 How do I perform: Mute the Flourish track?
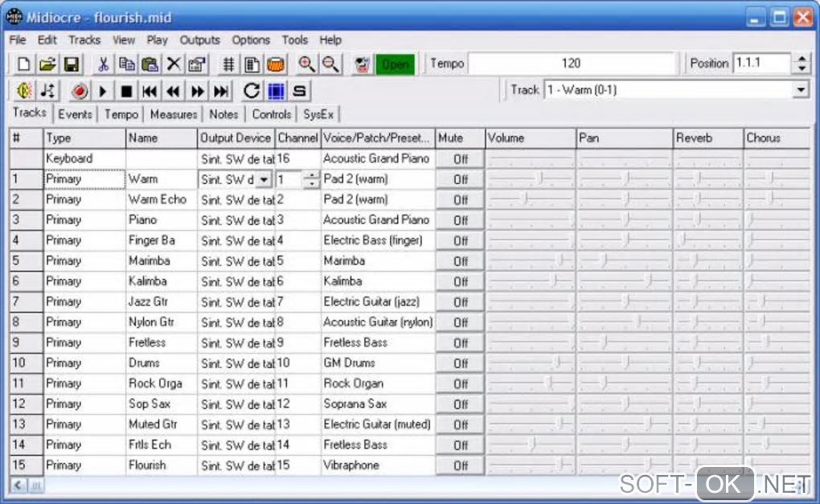pos(460,465)
